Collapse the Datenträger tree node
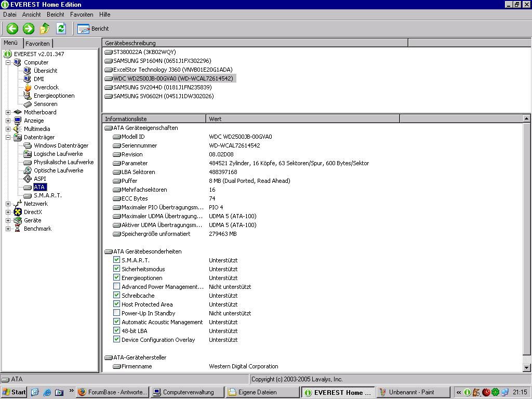This screenshot has width=532, height=399. point(8,137)
